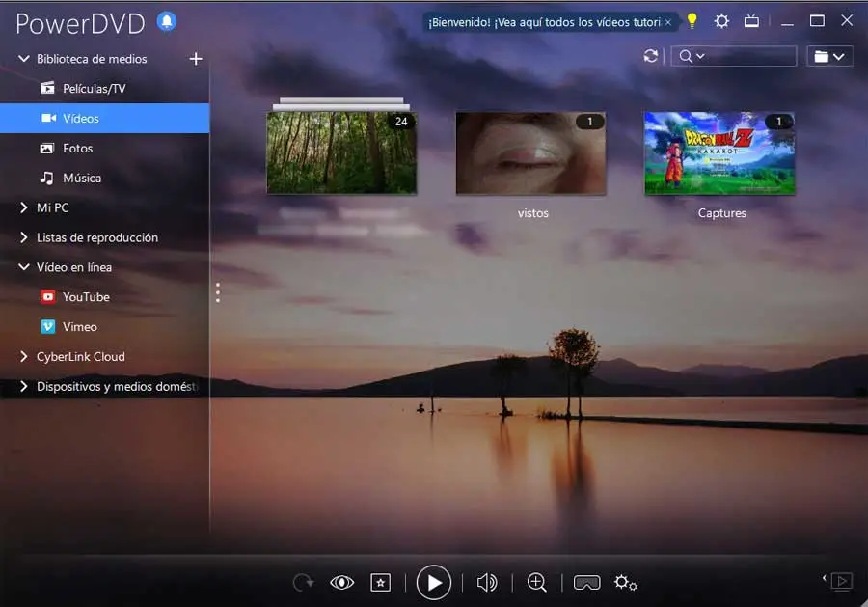Viewport: 868px width, 607px height.
Task: Refresh the media library
Action: pyautogui.click(x=652, y=57)
